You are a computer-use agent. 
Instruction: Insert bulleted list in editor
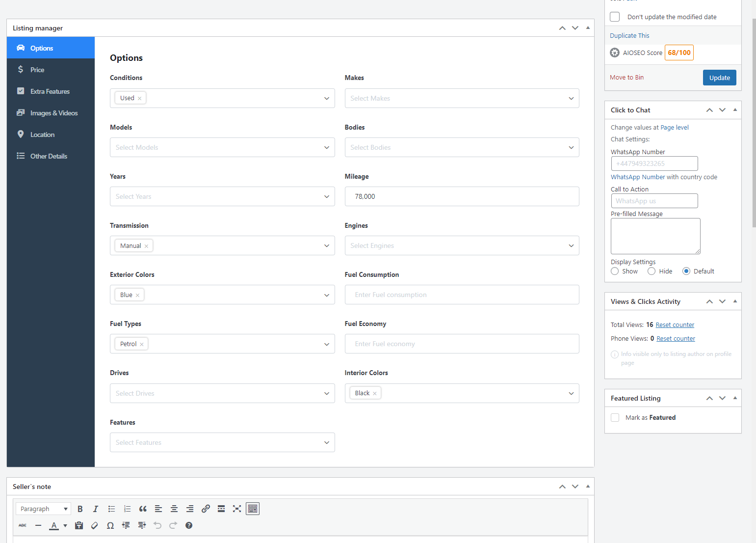pyautogui.click(x=111, y=509)
